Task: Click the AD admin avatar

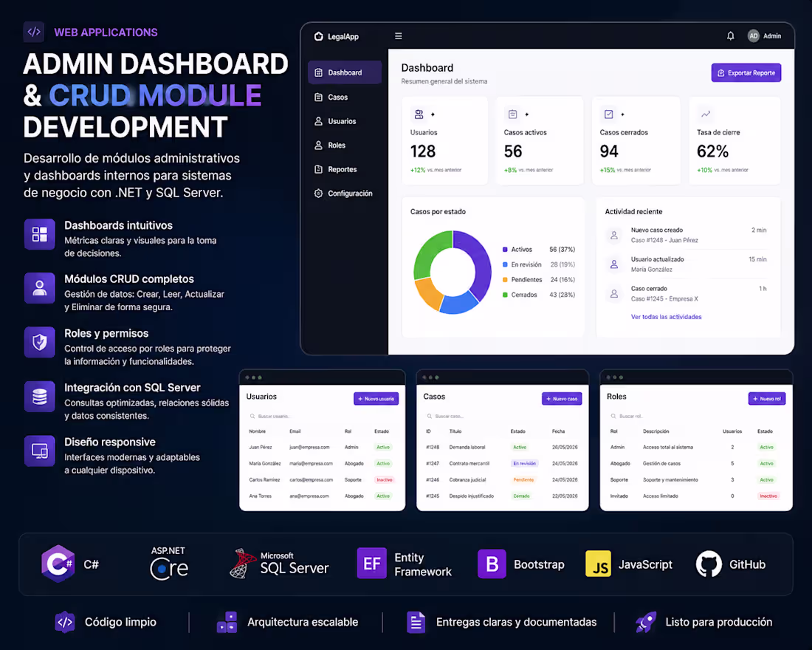Action: [x=754, y=35]
